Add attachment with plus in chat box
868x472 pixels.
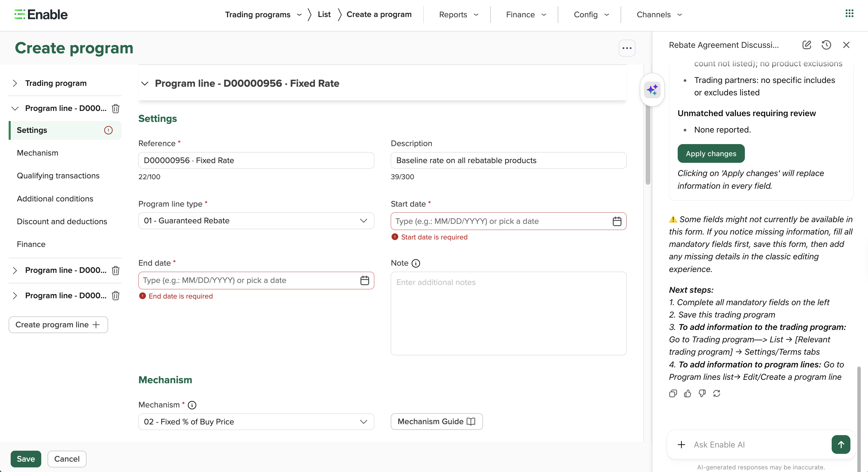pos(681,445)
